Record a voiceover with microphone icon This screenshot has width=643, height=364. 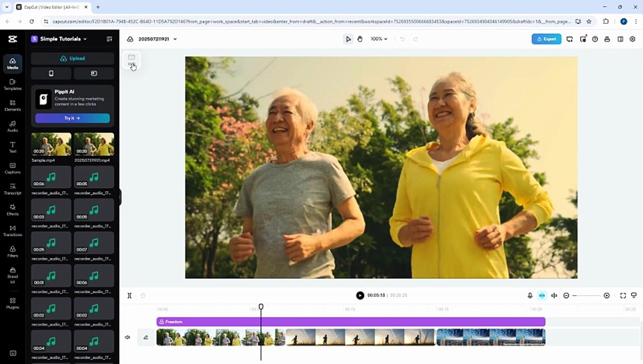coord(530,295)
